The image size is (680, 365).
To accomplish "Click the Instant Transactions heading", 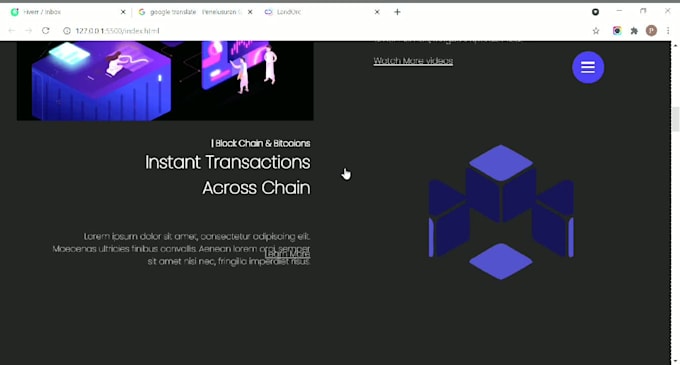I will 227,162.
